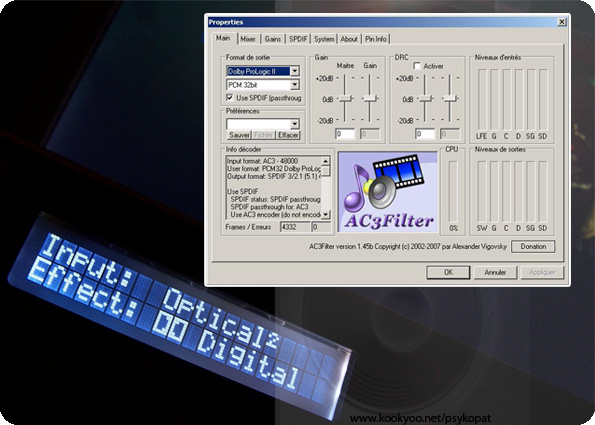Screen dimensions: 595x425
Task: Click the first DRC value field
Action: (x=425, y=134)
